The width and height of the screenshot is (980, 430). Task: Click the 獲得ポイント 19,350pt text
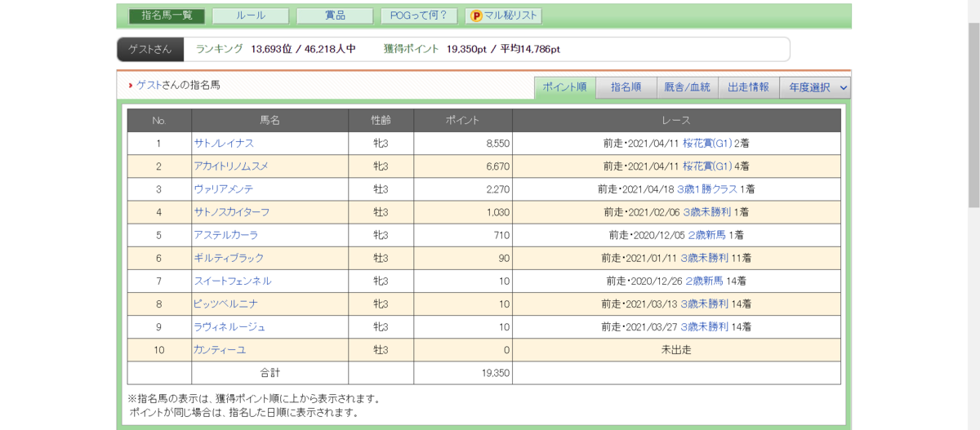pyautogui.click(x=434, y=49)
